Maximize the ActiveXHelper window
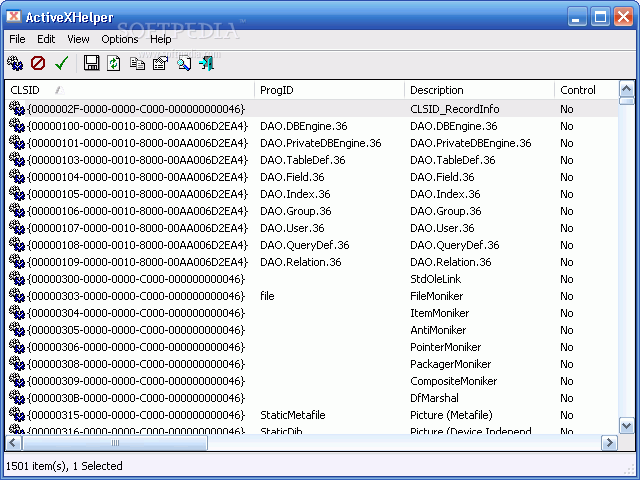Viewport: 640px width, 480px height. click(x=600, y=17)
